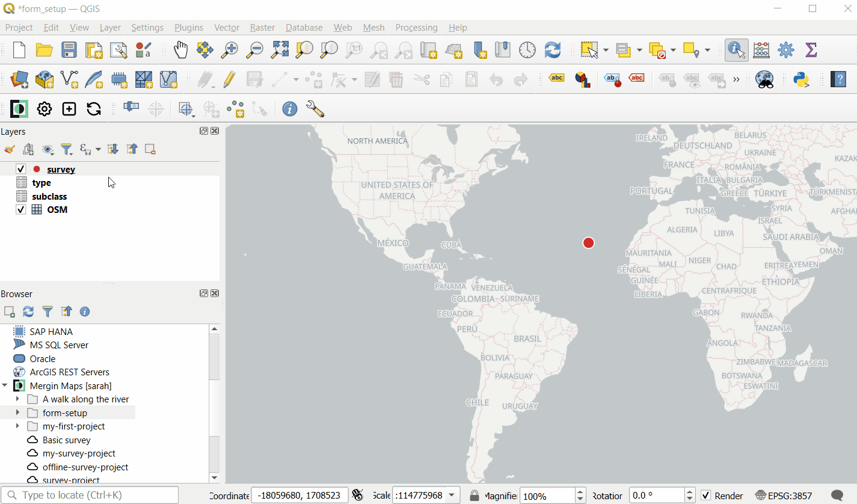Click the Mergin Maps logo toolbar icon
Screen dimensions: 857x504
point(19,109)
